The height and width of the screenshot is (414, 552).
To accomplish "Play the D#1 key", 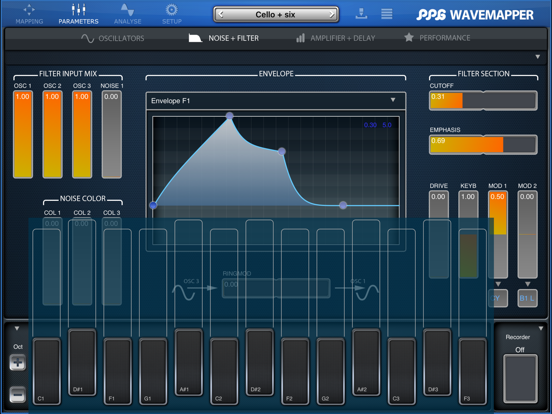I will [x=82, y=362].
